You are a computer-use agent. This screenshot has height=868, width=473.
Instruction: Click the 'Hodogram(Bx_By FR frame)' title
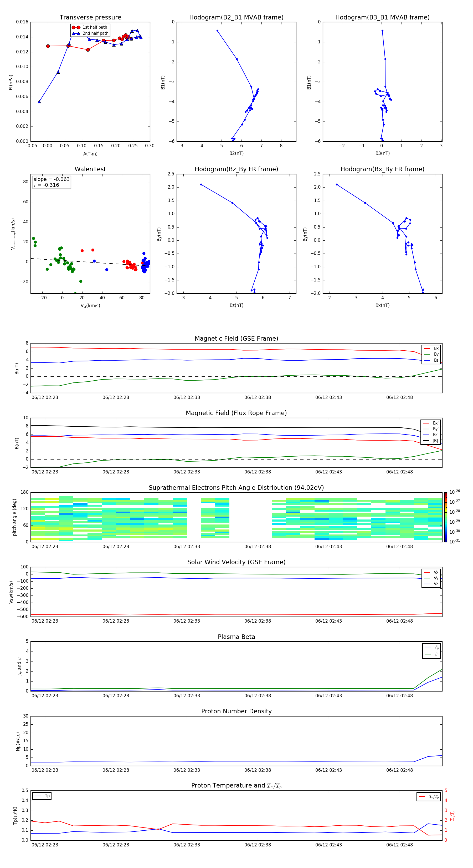pos(382,169)
